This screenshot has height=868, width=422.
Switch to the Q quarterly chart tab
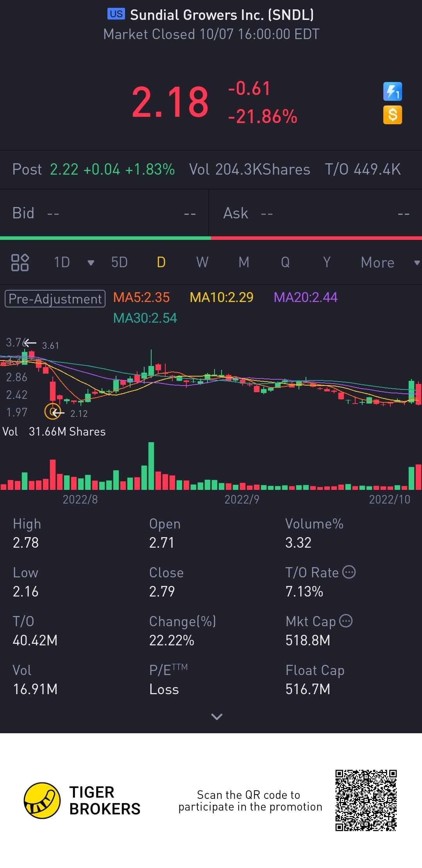(285, 263)
